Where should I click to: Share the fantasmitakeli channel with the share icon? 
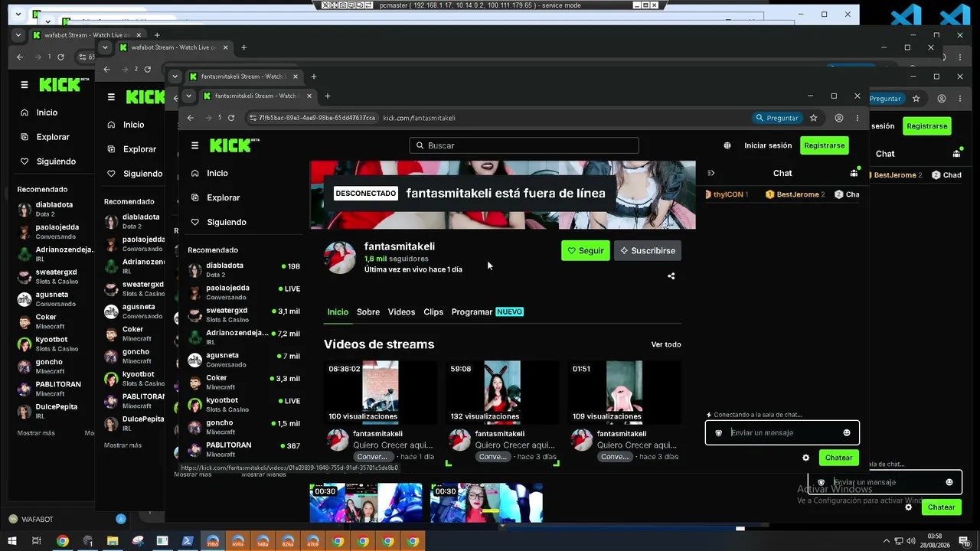[671, 276]
